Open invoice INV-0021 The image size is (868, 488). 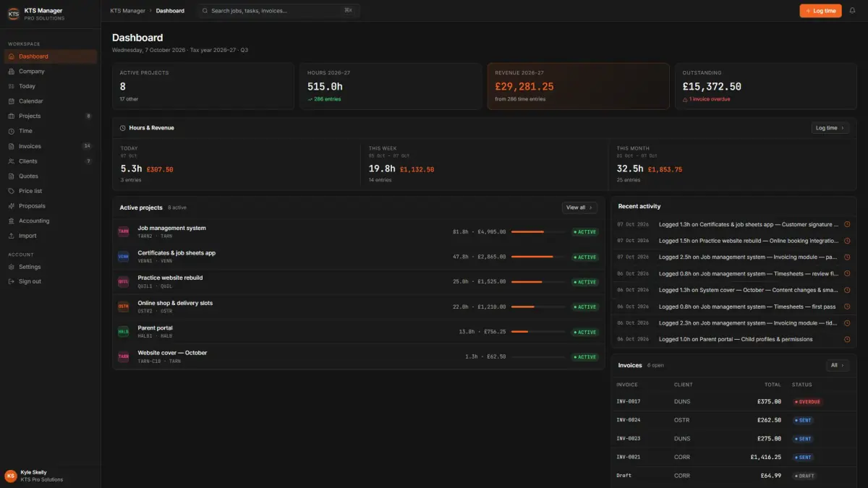coord(733,457)
